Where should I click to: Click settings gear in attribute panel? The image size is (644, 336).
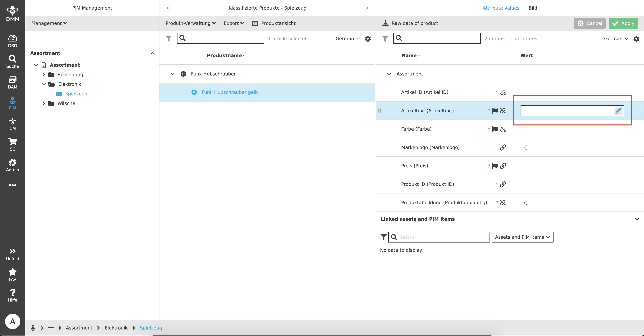[636, 39]
